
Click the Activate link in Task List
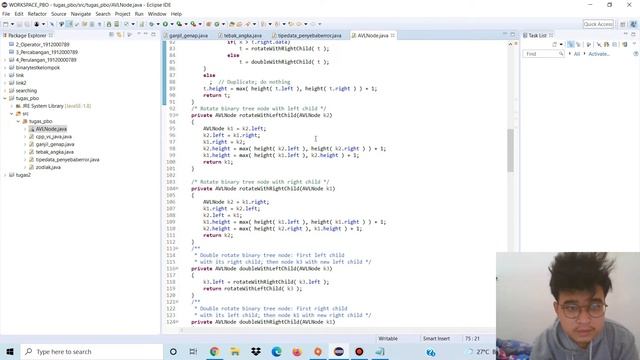[x=598, y=54]
